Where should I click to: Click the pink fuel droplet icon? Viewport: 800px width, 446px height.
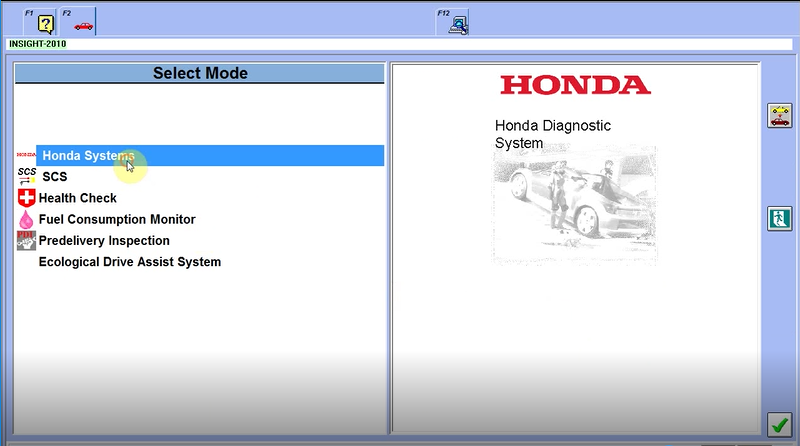point(27,219)
